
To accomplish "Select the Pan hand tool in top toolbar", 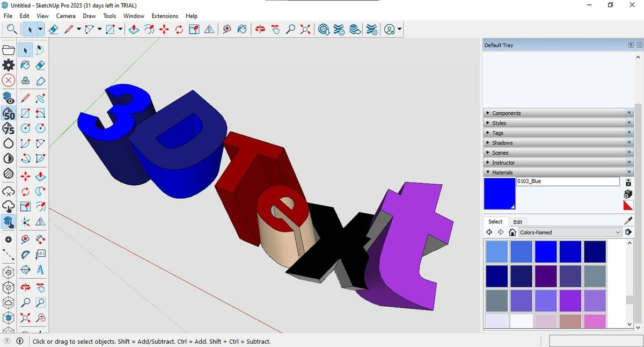I will [x=275, y=30].
